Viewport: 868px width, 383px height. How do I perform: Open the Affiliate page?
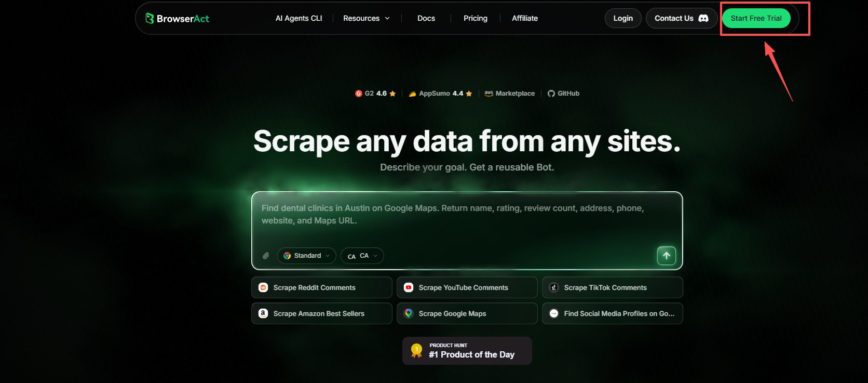[525, 18]
